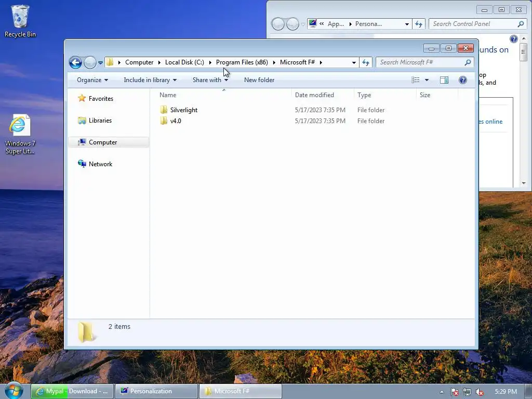Select Libraries in the navigation pane
Image resolution: width=532 pixels, height=399 pixels.
(x=100, y=121)
